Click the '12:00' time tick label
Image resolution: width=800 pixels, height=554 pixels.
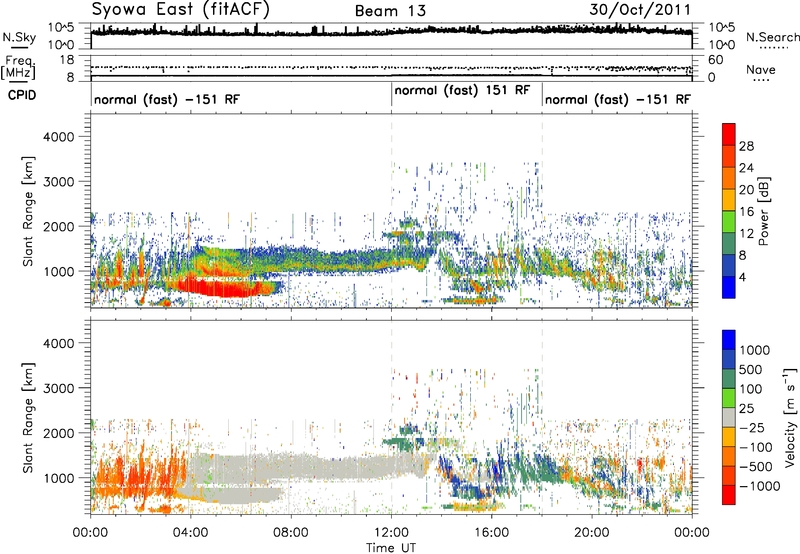click(391, 533)
